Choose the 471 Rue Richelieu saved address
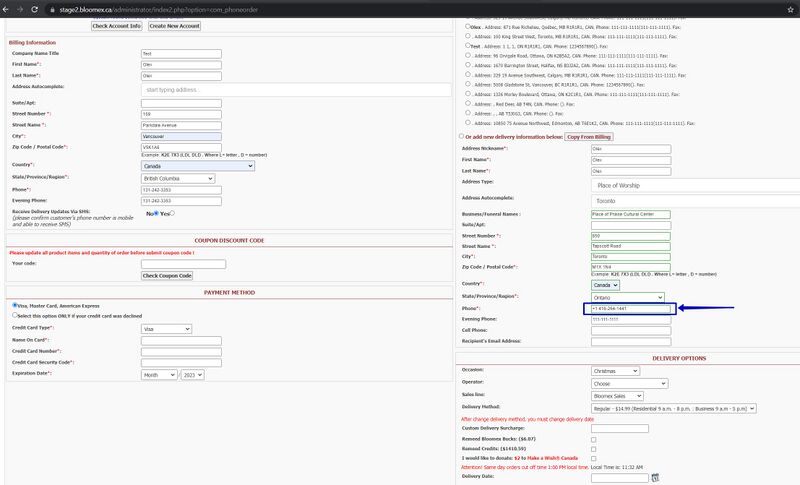The width and height of the screenshot is (800, 485). (x=468, y=26)
